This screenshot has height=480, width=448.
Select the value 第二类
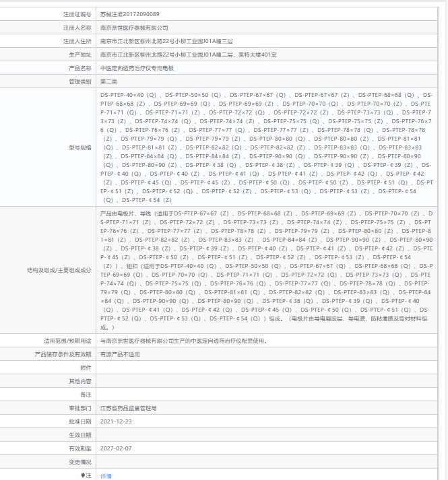[x=108, y=81]
